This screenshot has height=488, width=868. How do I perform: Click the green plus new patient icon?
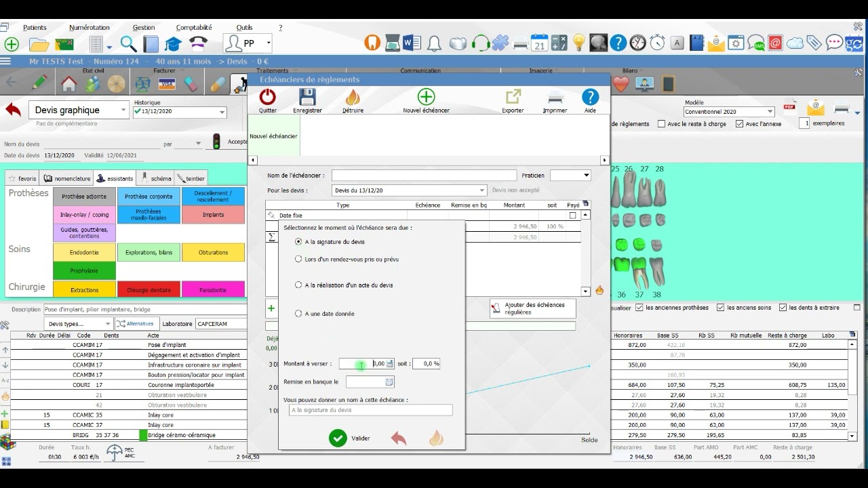(12, 44)
